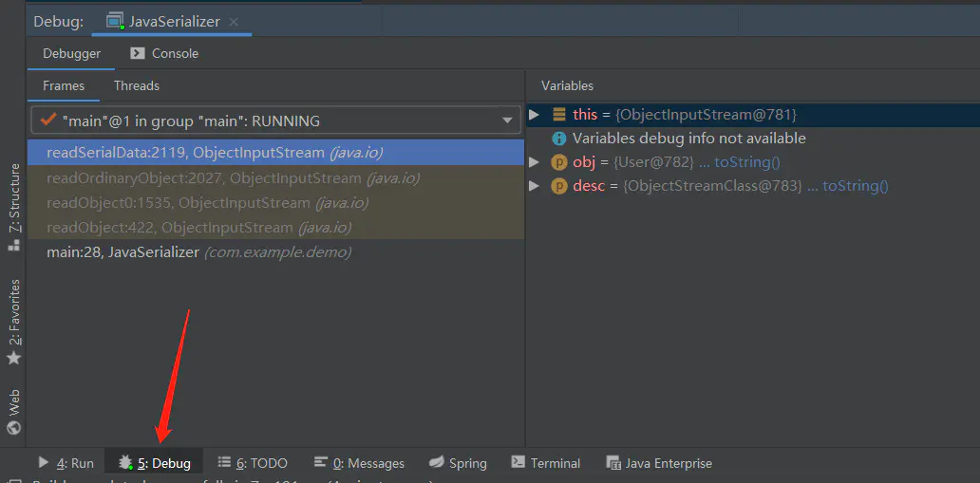The width and height of the screenshot is (980, 483).
Task: Open the TODO tool window
Action: click(253, 464)
